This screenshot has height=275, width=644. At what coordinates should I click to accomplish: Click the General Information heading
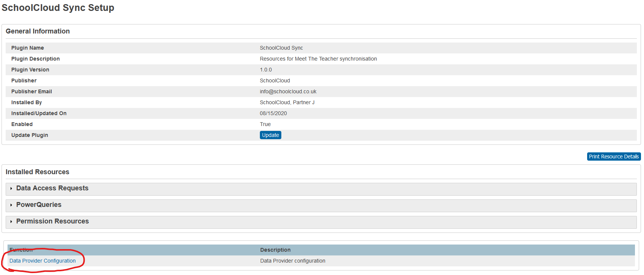(x=38, y=31)
